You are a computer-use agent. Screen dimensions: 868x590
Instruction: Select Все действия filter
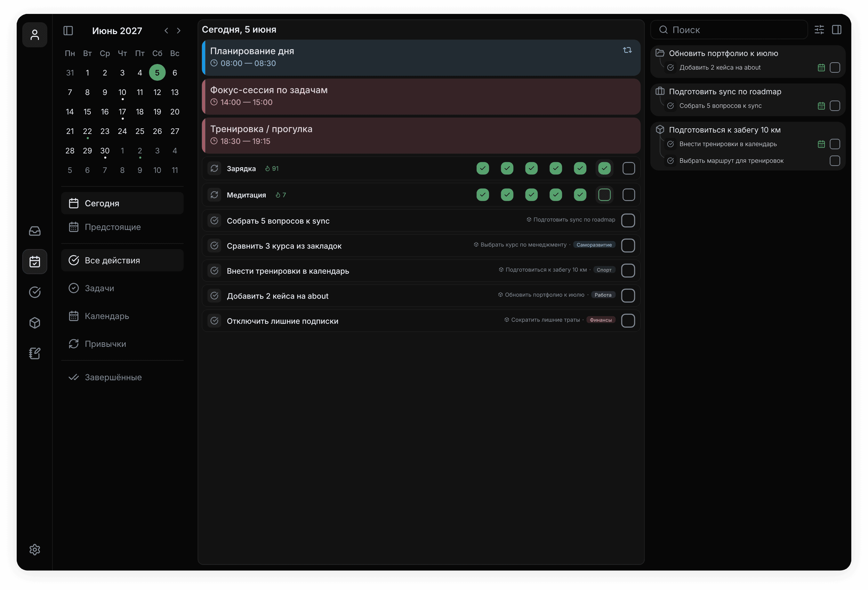(122, 261)
